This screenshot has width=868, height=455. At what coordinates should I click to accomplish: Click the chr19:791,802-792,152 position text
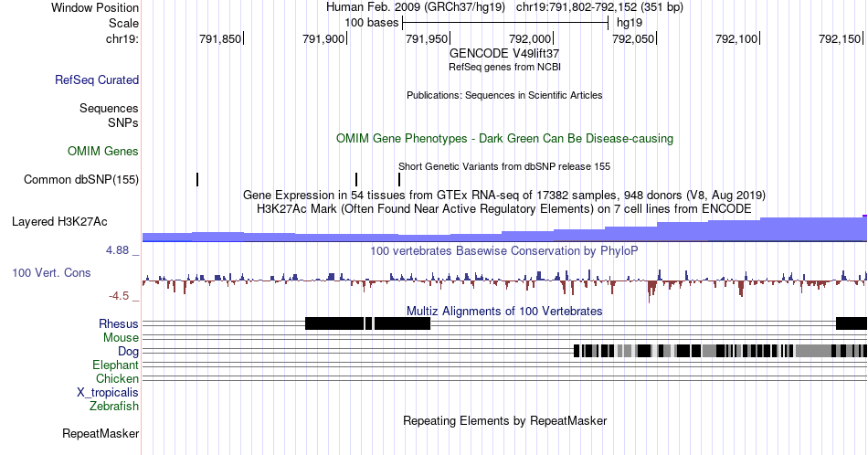click(599, 7)
